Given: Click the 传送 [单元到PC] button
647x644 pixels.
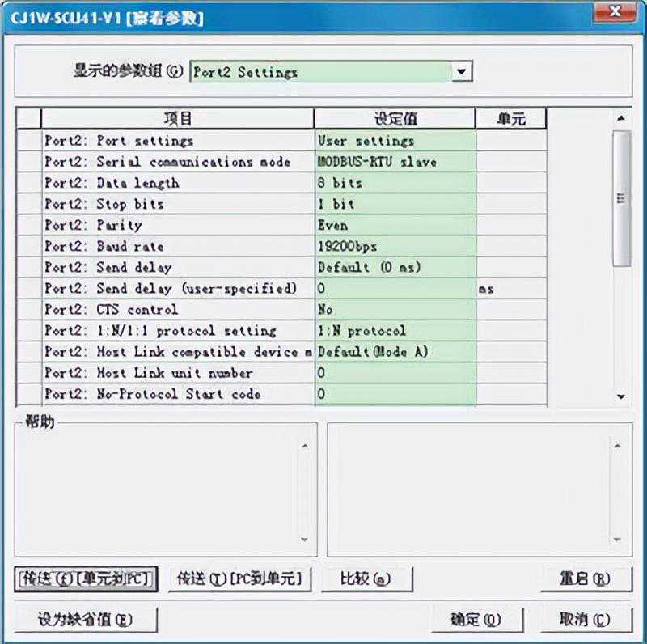Looking at the screenshot, I should coord(86,578).
